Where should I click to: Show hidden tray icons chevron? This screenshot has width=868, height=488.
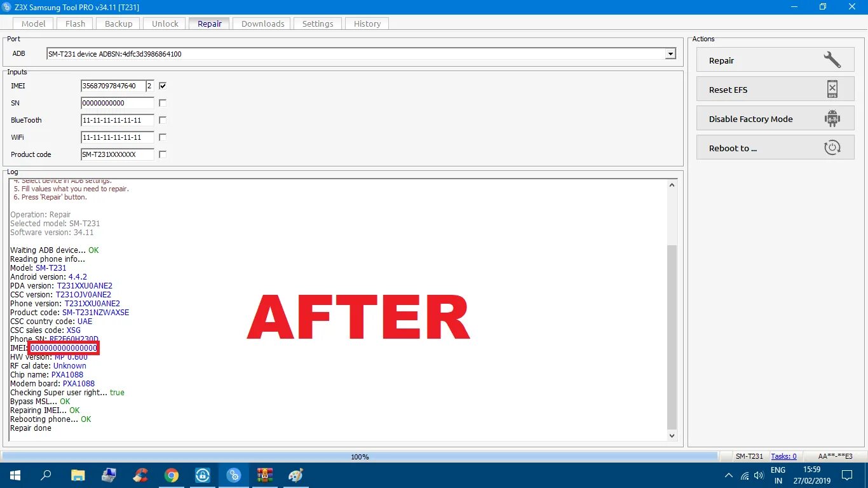pyautogui.click(x=729, y=475)
